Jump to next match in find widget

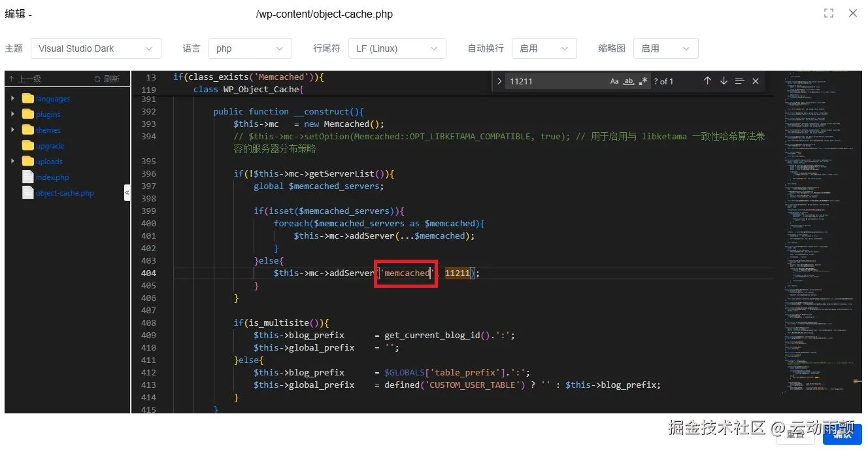click(x=724, y=81)
